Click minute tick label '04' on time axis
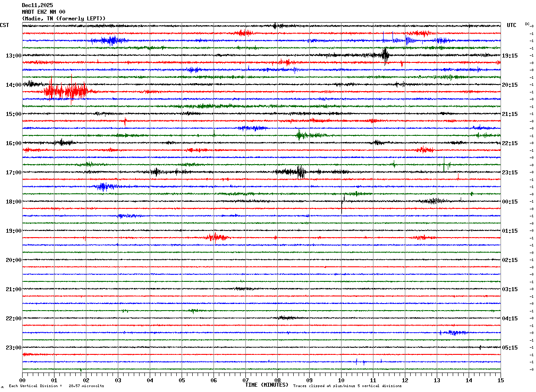 pyautogui.click(x=150, y=380)
